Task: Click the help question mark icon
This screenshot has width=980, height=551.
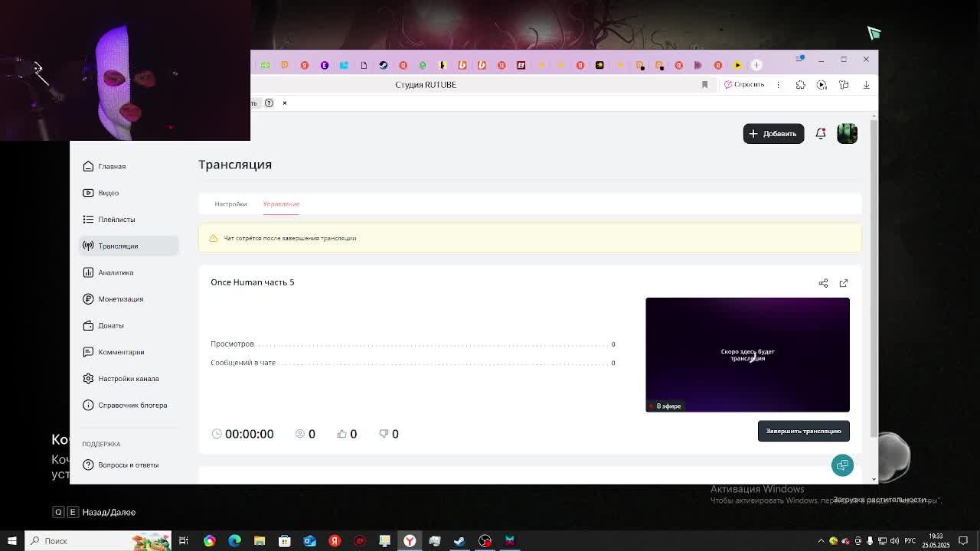Action: pos(269,103)
